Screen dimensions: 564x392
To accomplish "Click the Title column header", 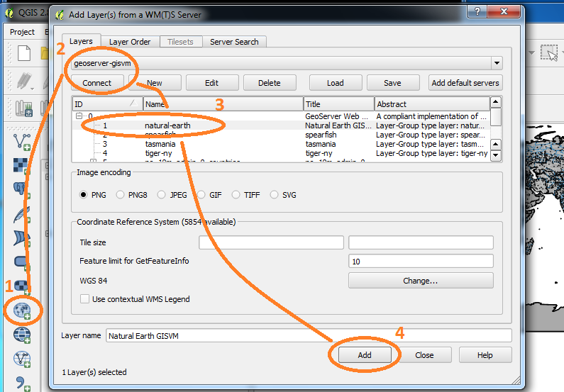I will point(339,104).
